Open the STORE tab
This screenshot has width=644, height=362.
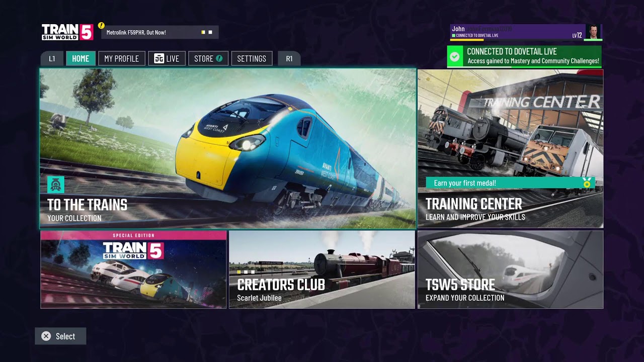(x=208, y=58)
